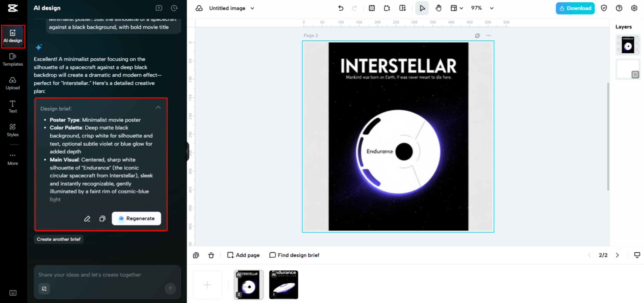This screenshot has height=303, width=644.
Task: Click the Crop and rotate icon
Action: pyautogui.click(x=387, y=8)
